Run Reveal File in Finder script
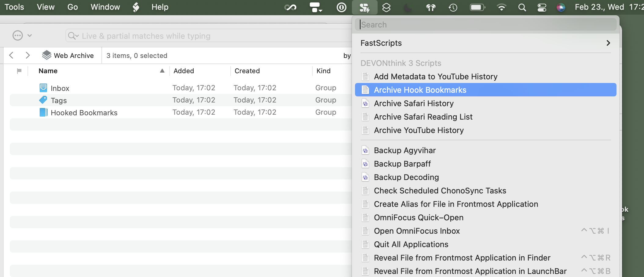This screenshot has width=644, height=277. point(486,258)
